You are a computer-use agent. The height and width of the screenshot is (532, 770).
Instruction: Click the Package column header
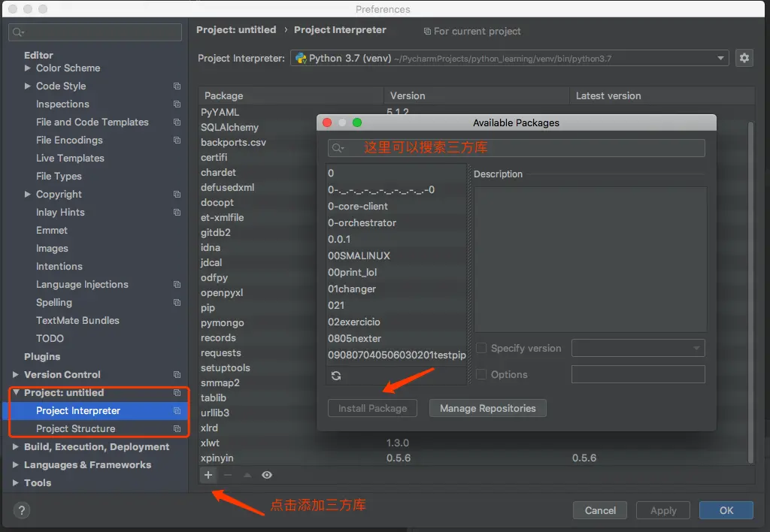point(291,95)
